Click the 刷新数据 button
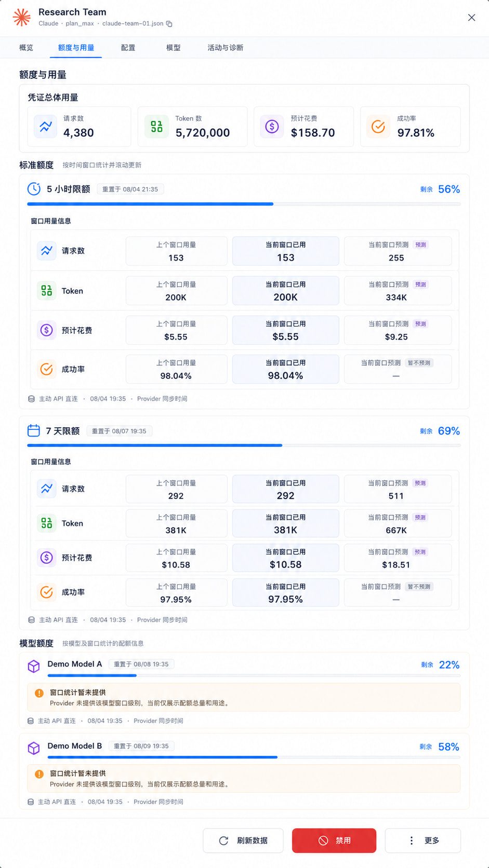Viewport: 489px width, 868px height. [x=243, y=840]
